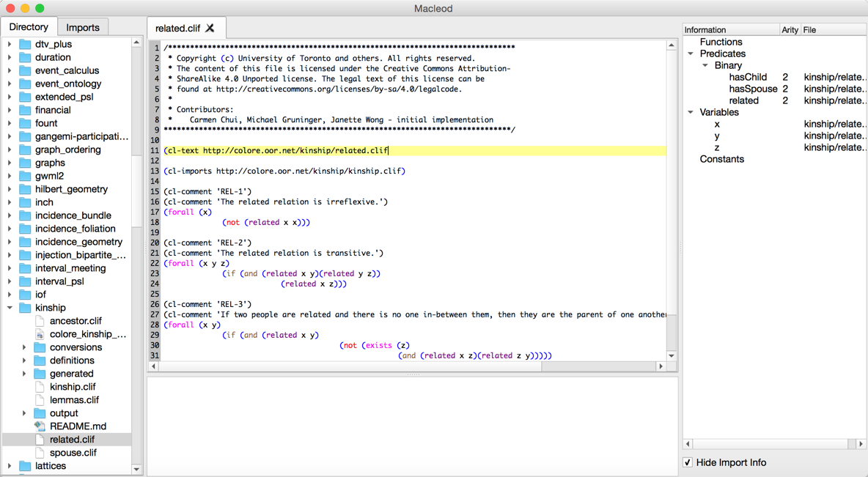Click the fount folder icon
The image size is (868, 477).
click(x=25, y=123)
